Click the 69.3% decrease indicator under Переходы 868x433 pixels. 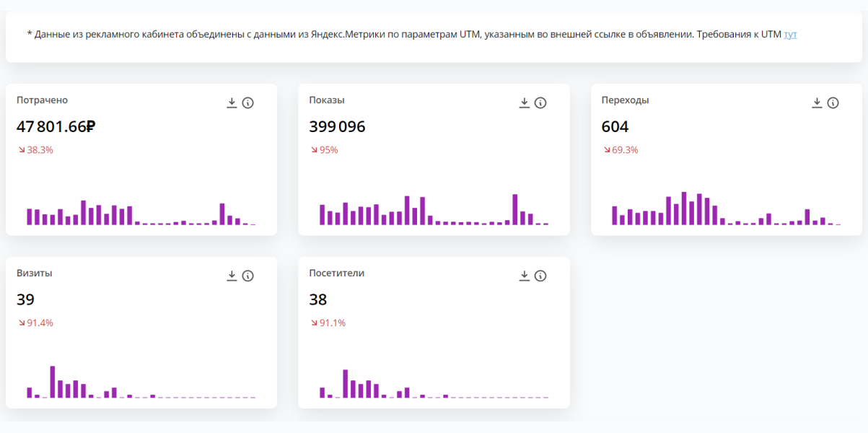[621, 150]
